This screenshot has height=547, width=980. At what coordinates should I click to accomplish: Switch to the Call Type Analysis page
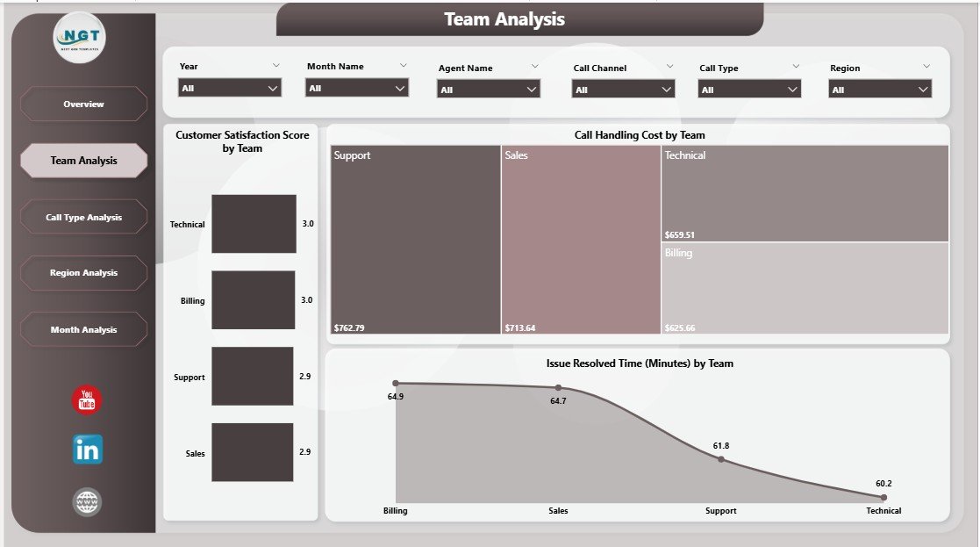(83, 216)
